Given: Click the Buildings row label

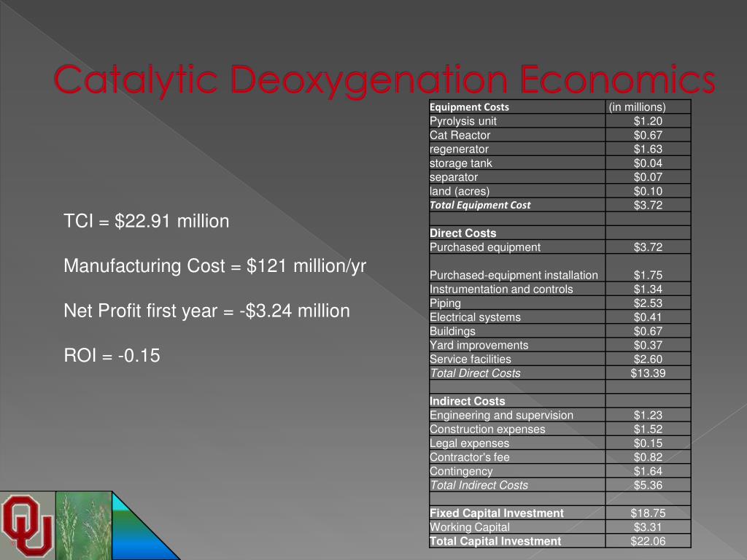Looking at the screenshot, I should 452,332.
